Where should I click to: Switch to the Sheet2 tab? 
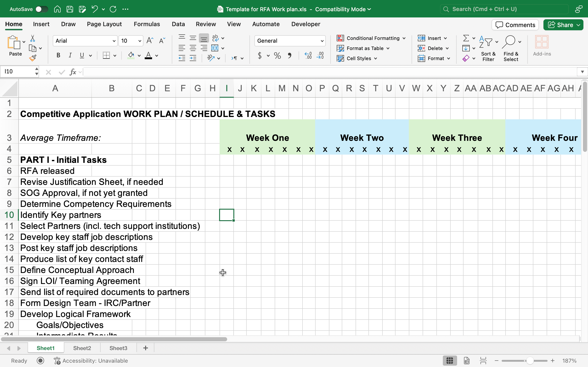click(x=82, y=348)
